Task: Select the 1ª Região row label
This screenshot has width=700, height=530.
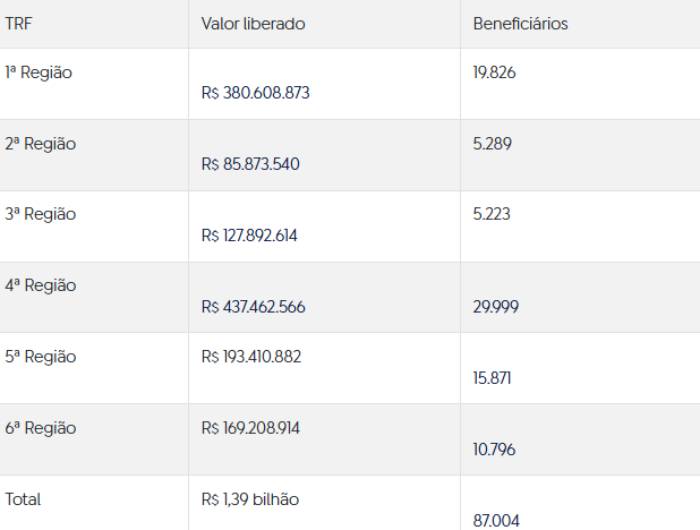Action: coord(39,73)
